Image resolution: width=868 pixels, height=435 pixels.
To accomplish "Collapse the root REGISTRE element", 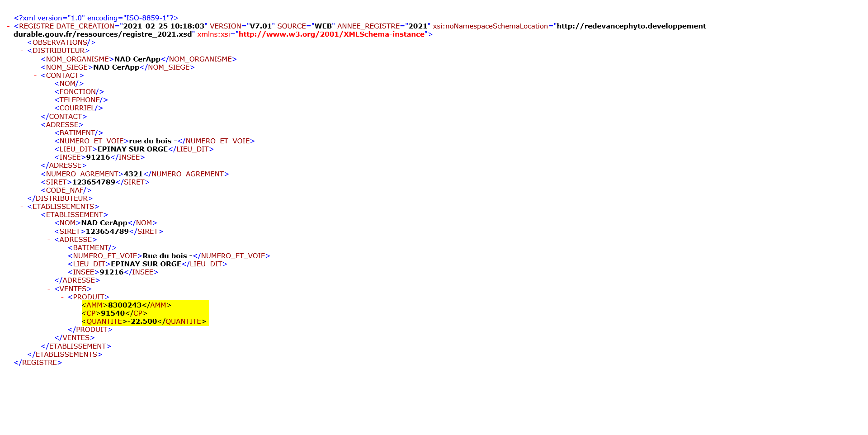I will 9,26.
